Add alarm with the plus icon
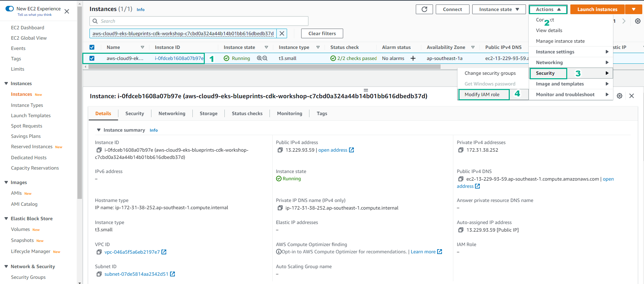The width and height of the screenshot is (644, 284). pyautogui.click(x=413, y=58)
